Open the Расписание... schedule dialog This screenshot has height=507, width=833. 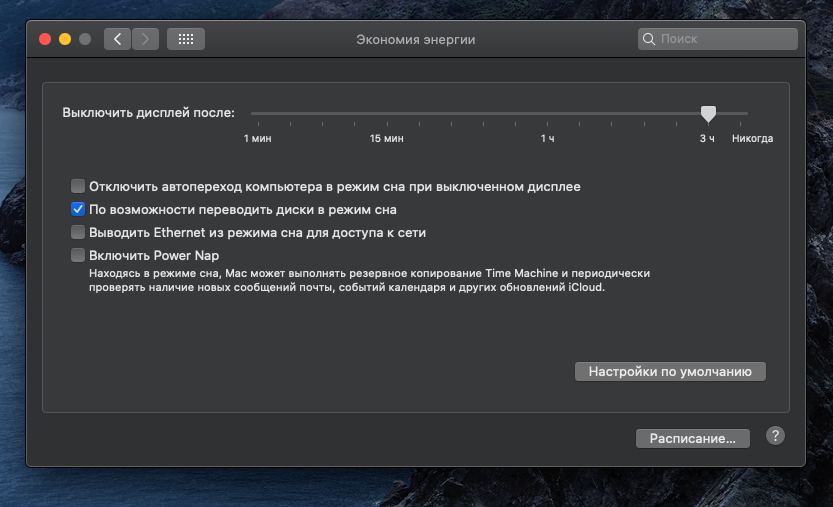click(693, 438)
